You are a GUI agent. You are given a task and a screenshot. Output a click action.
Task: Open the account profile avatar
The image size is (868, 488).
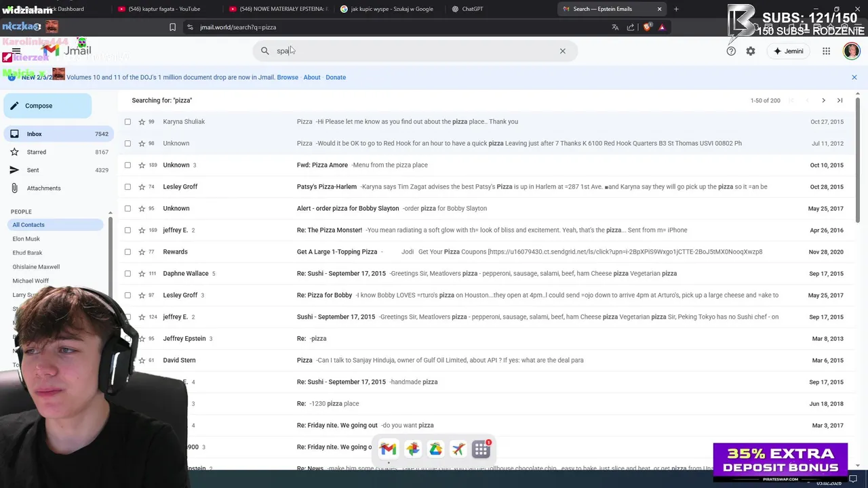pos(852,51)
